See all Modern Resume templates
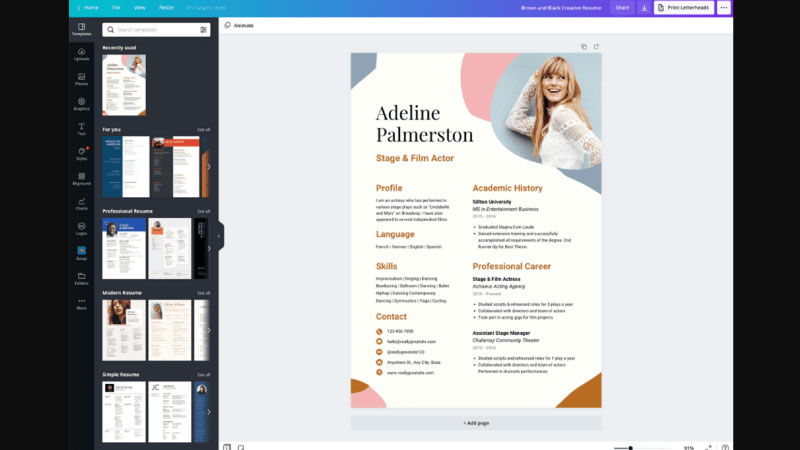The width and height of the screenshot is (800, 450). (203, 293)
